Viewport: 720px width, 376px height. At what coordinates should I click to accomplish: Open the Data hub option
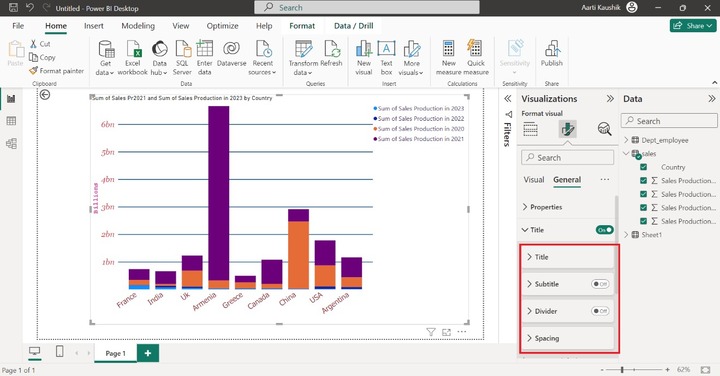tap(159, 58)
